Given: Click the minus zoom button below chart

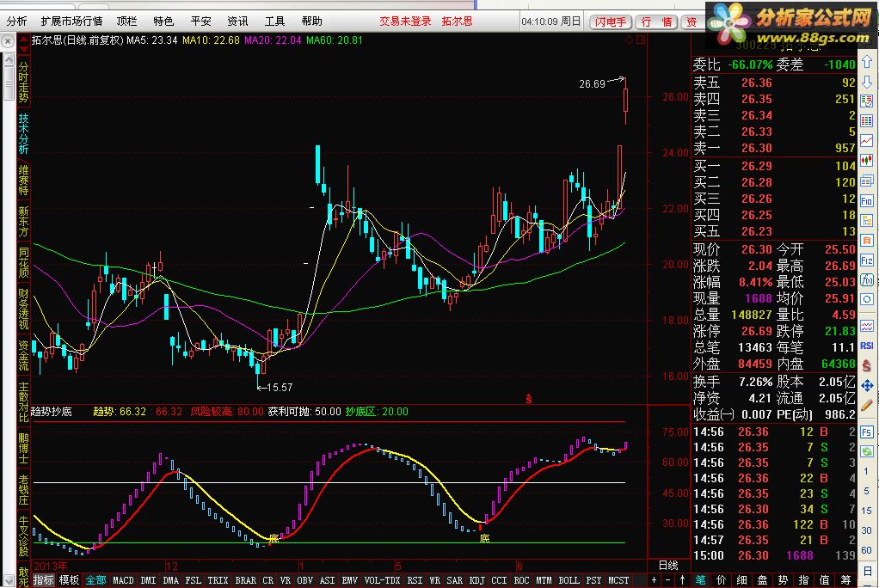Looking at the screenshot, I should (667, 580).
